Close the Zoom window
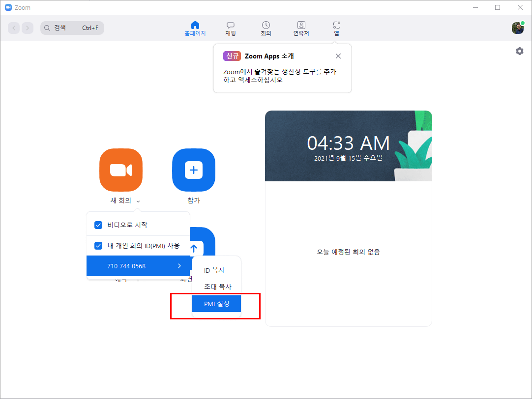The height and width of the screenshot is (399, 532). click(520, 7)
